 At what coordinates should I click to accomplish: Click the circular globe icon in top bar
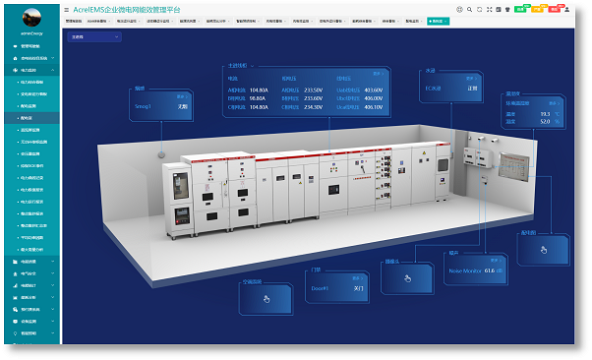[459, 9]
